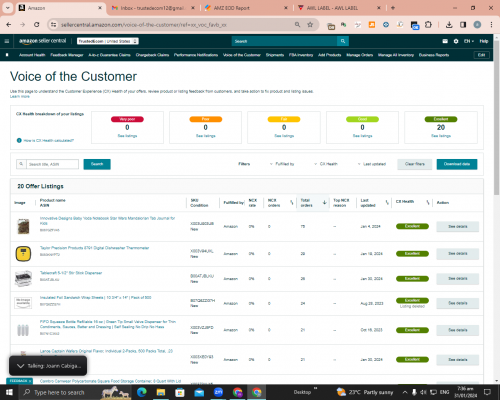This screenshot has width=500, height=400.
Task: Open the store and marketplace selector dropdown
Action: [108, 41]
